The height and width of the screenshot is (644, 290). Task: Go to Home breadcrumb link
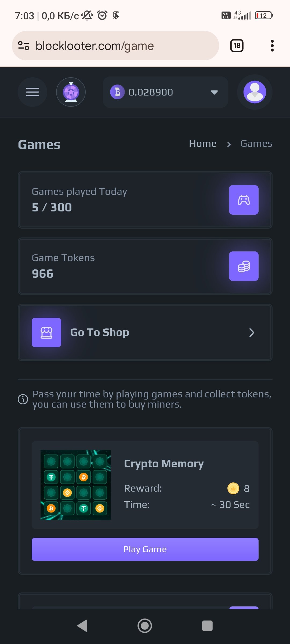pyautogui.click(x=203, y=144)
